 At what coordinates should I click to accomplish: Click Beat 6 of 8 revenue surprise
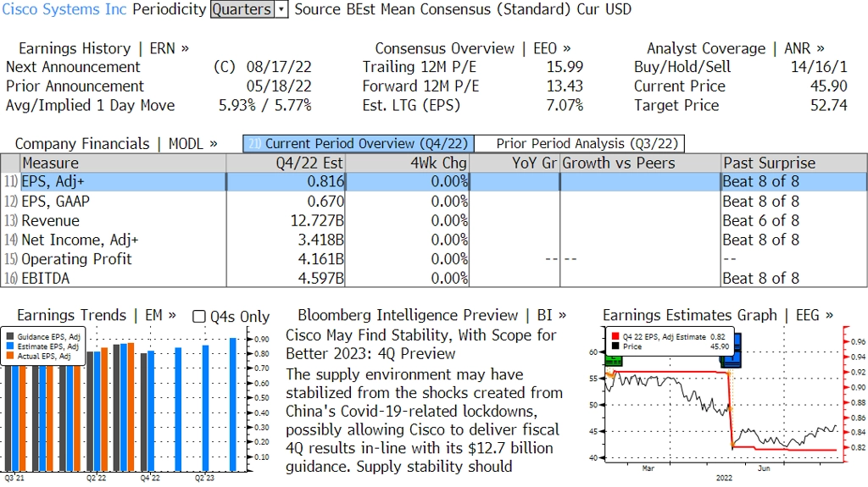761,220
